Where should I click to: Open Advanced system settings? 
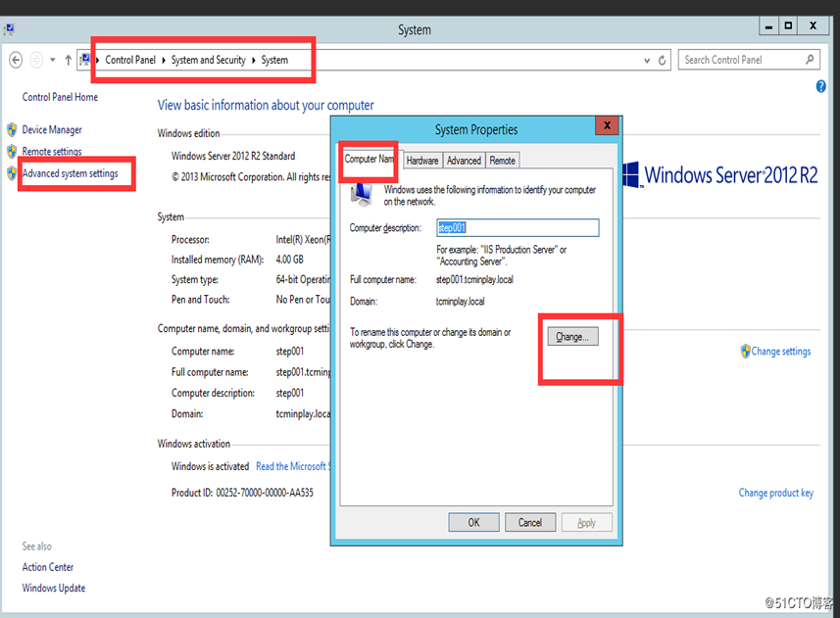(71, 173)
